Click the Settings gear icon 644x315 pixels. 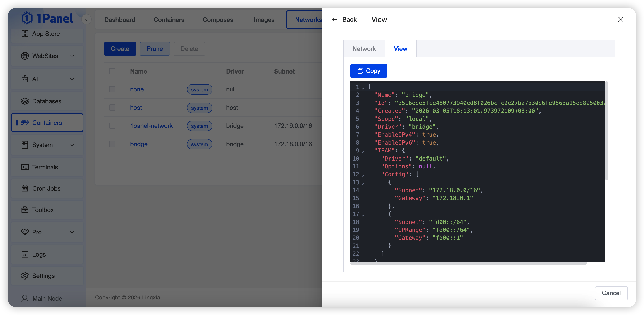(x=25, y=276)
